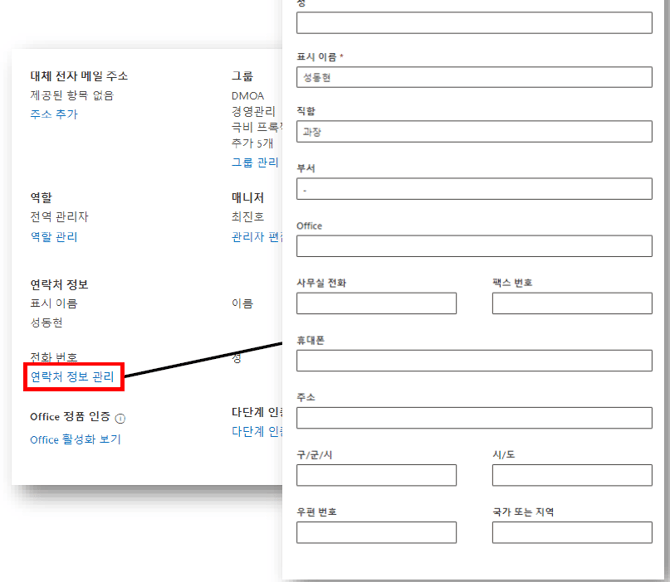
Task: Click the 시/도 input box
Action: tap(571, 475)
